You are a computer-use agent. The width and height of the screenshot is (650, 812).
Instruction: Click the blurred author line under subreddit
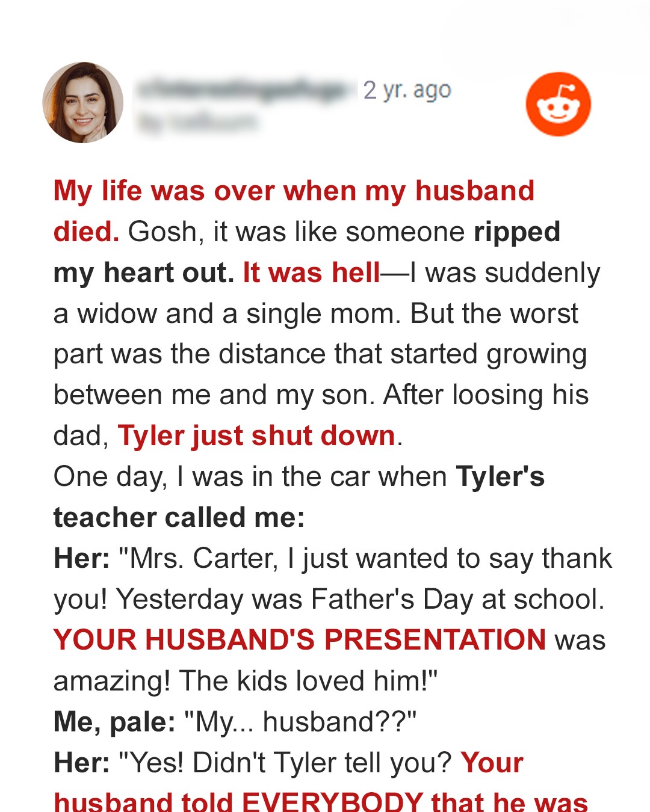[x=197, y=122]
